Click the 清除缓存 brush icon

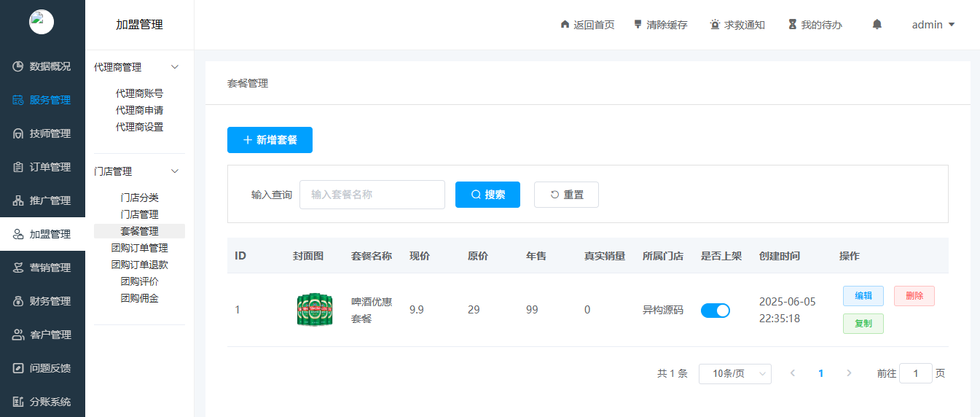(x=638, y=25)
